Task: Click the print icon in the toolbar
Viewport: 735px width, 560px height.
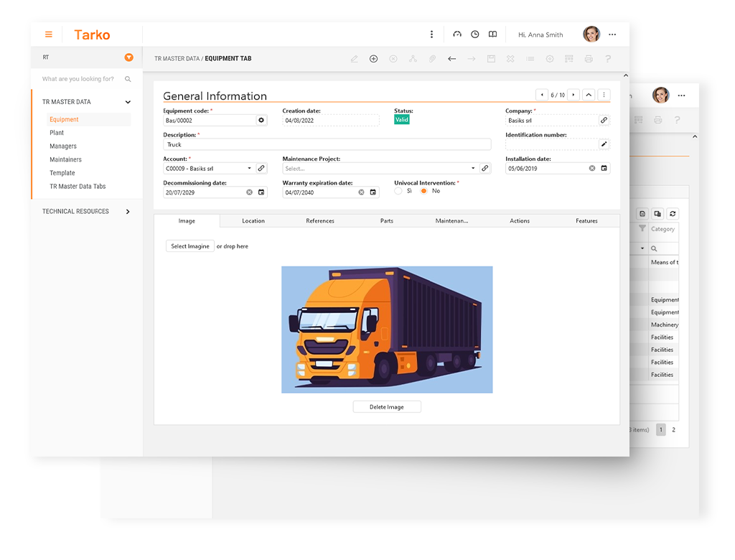Action: (589, 59)
